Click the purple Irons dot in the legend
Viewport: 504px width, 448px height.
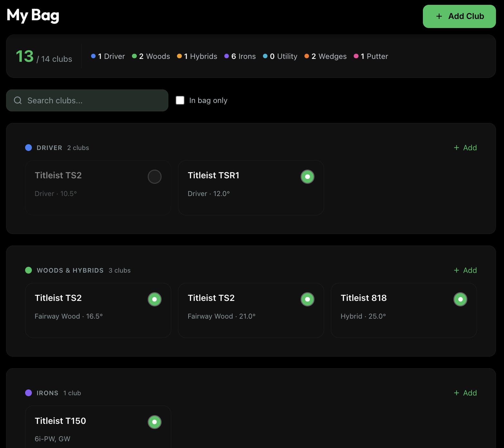(x=226, y=56)
